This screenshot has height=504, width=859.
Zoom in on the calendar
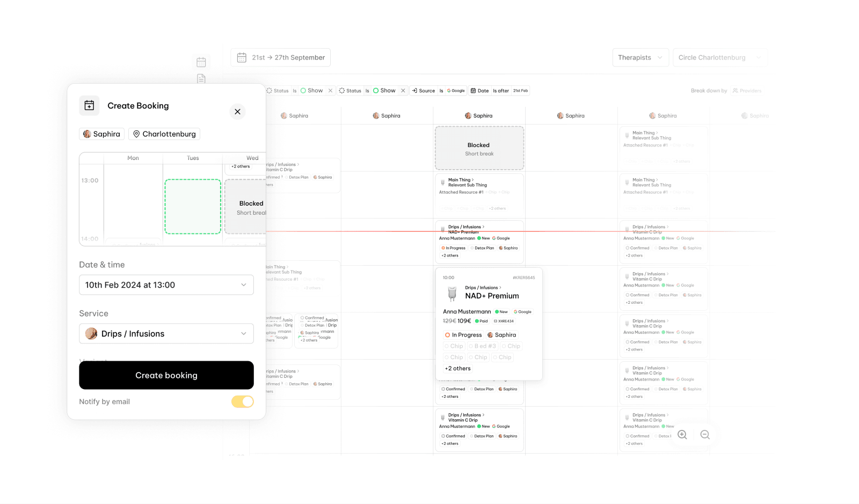pos(682,435)
